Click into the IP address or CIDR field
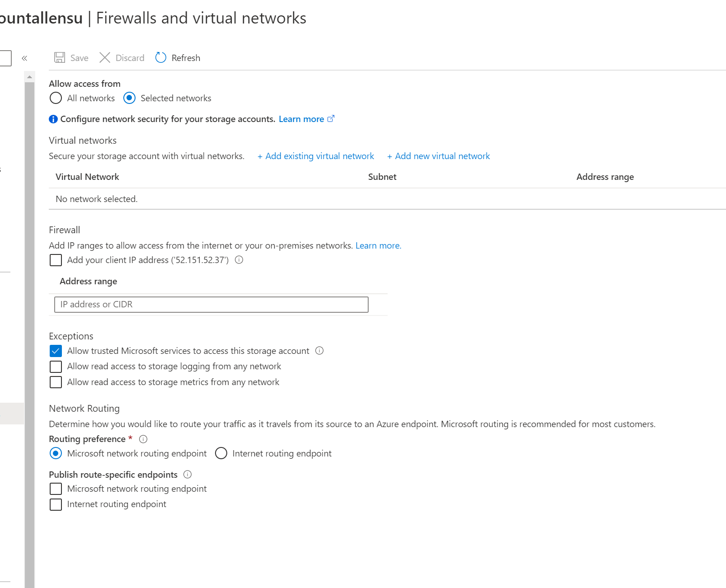The image size is (726, 588). click(211, 304)
